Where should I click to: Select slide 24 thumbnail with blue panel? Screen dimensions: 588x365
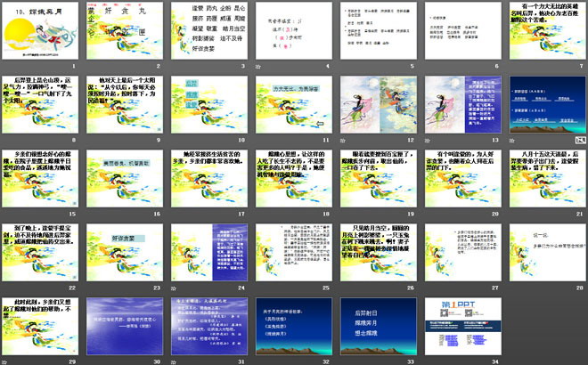(x=209, y=252)
